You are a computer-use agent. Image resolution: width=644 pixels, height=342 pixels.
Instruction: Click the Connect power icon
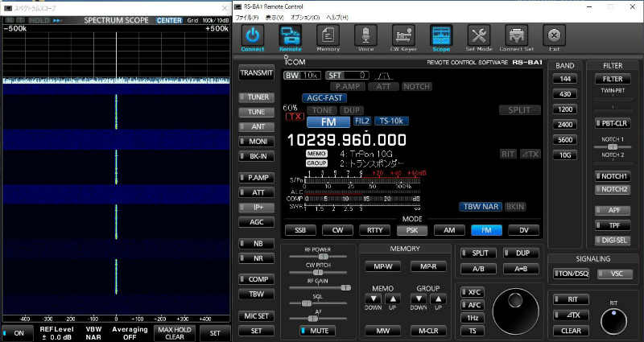tap(252, 35)
